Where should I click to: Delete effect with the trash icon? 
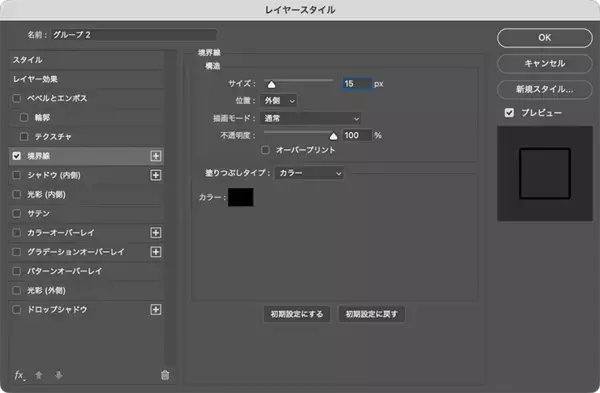click(165, 375)
